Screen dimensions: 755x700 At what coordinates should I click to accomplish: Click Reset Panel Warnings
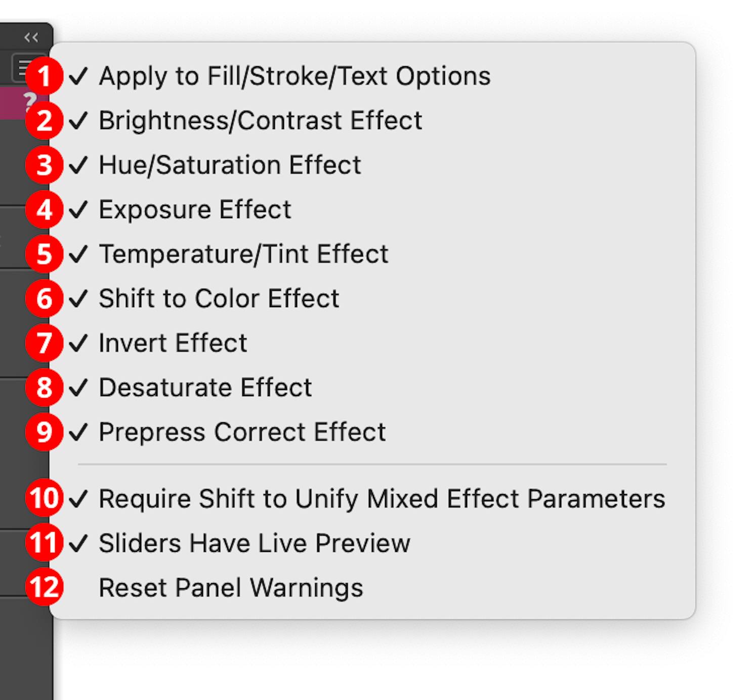(231, 587)
